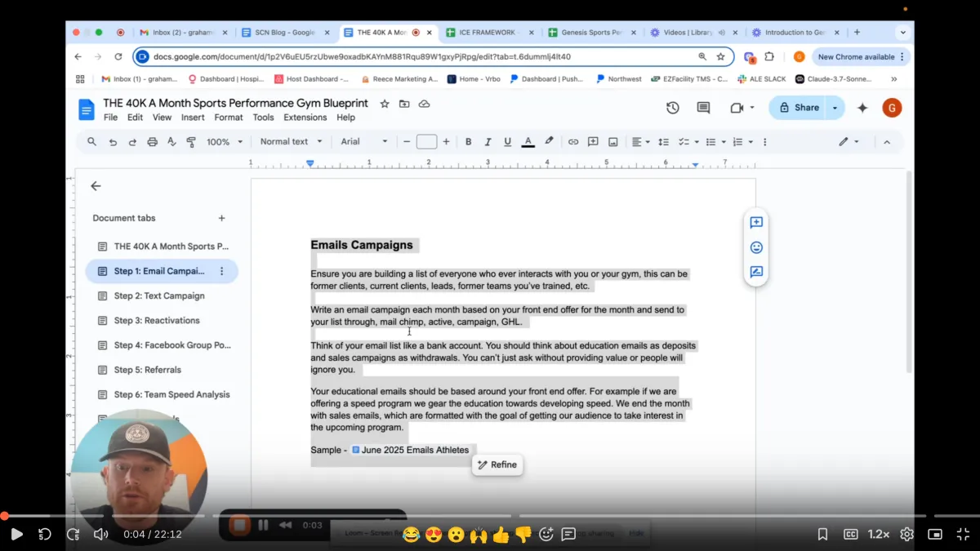This screenshot has width=980, height=551.
Task: Print the document
Action: tap(152, 142)
